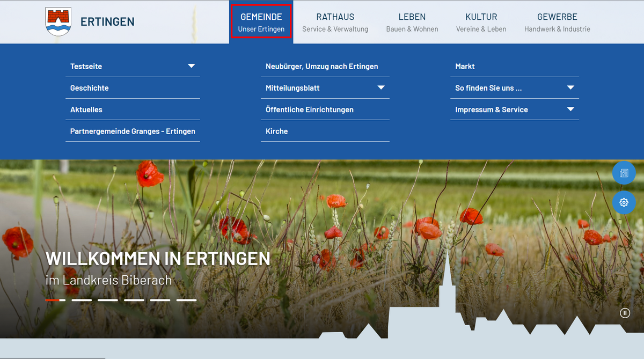Open the Geschichte link

click(89, 88)
